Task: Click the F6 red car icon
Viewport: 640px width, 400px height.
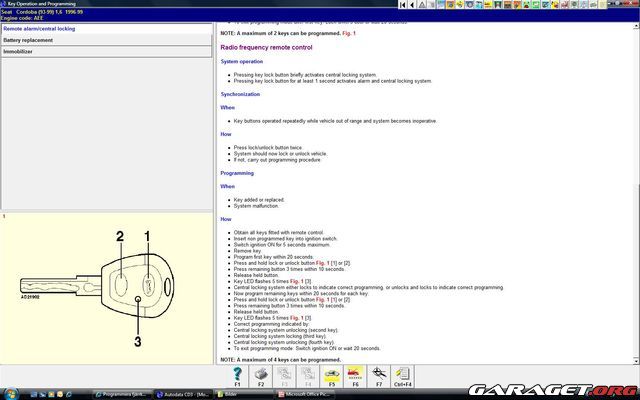Action: click(355, 374)
